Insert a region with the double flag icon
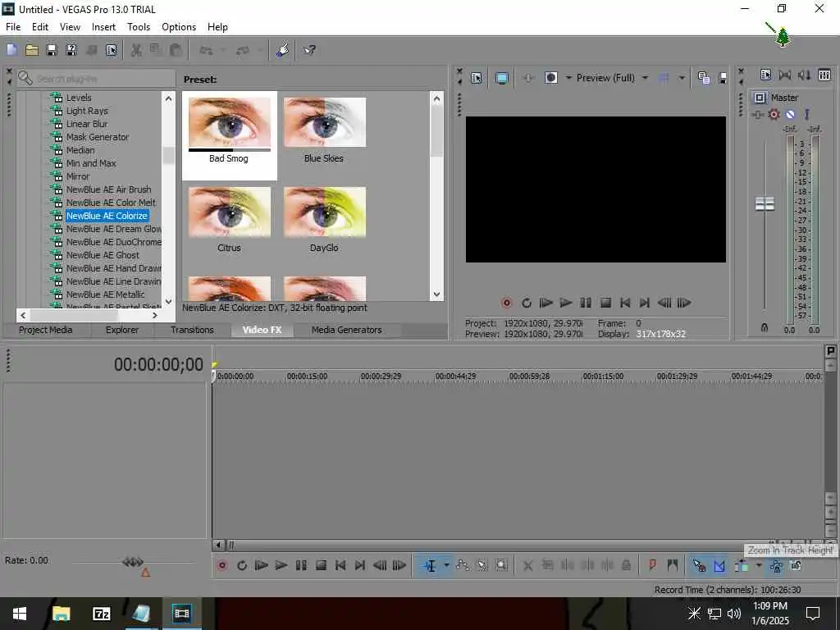The image size is (840, 630). 673,565
